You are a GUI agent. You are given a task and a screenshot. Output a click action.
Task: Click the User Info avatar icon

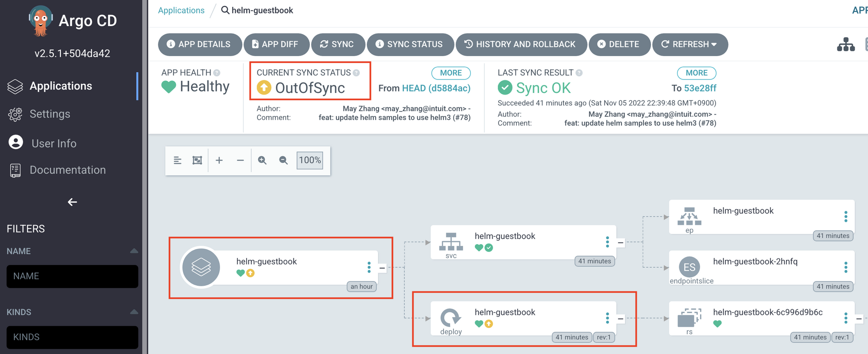(16, 142)
